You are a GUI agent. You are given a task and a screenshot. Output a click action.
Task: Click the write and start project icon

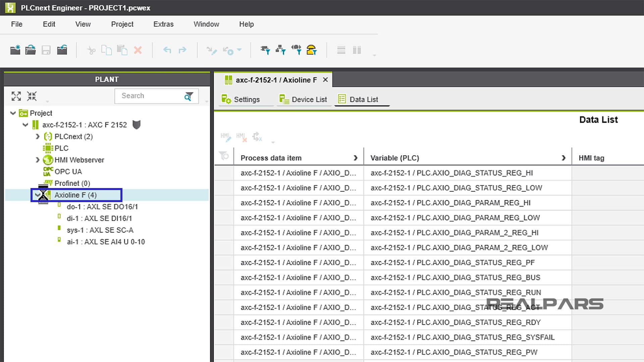[x=212, y=51]
